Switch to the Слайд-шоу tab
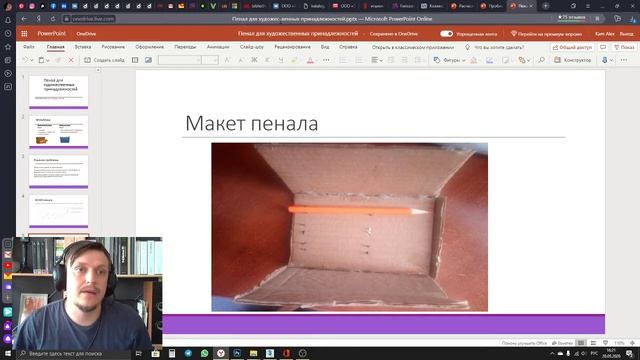This screenshot has width=640, height=360. coord(252,47)
